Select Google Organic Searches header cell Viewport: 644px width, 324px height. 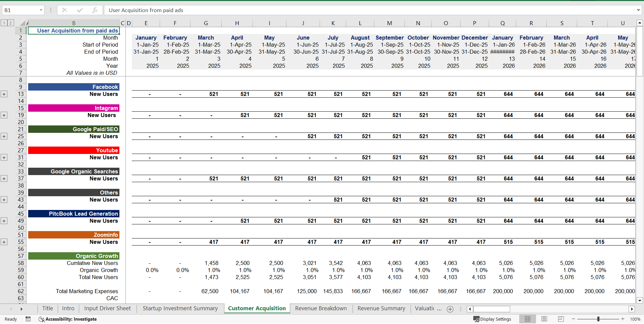(73, 171)
